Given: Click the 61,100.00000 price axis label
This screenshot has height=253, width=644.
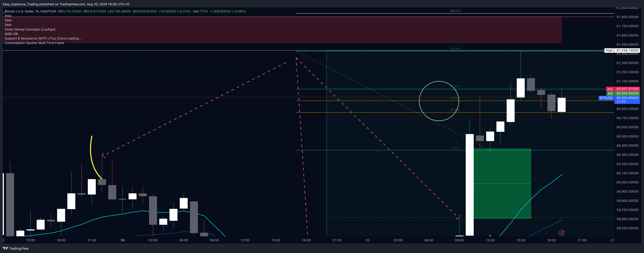Looking at the screenshot, I should 627,81.
